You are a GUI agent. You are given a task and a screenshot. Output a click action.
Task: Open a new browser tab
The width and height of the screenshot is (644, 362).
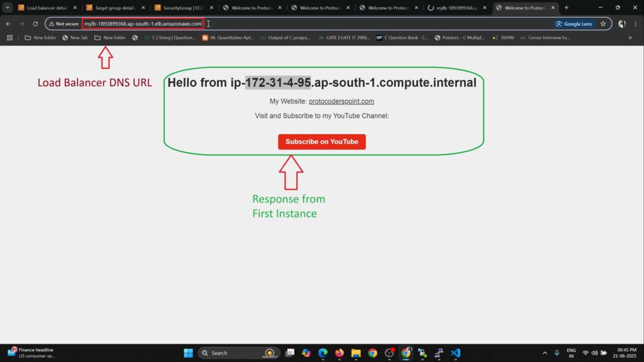coord(567,8)
